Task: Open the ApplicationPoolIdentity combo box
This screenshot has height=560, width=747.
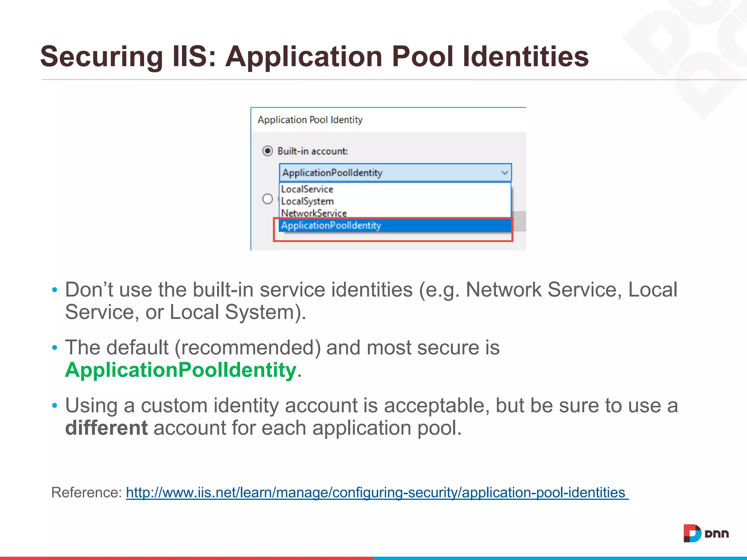Action: pyautogui.click(x=395, y=172)
